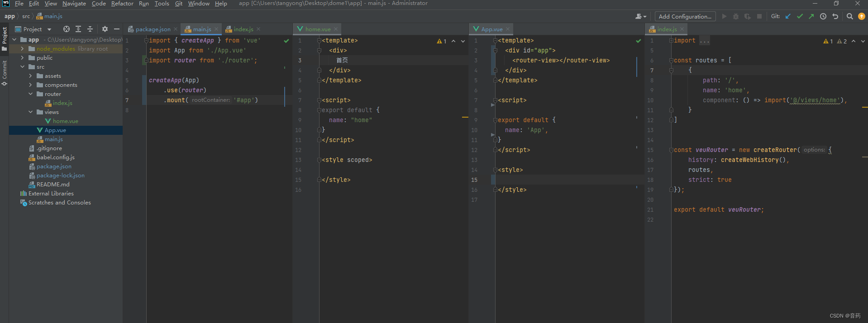
Task: Open the Project vertical side tab
Action: [x=5, y=38]
